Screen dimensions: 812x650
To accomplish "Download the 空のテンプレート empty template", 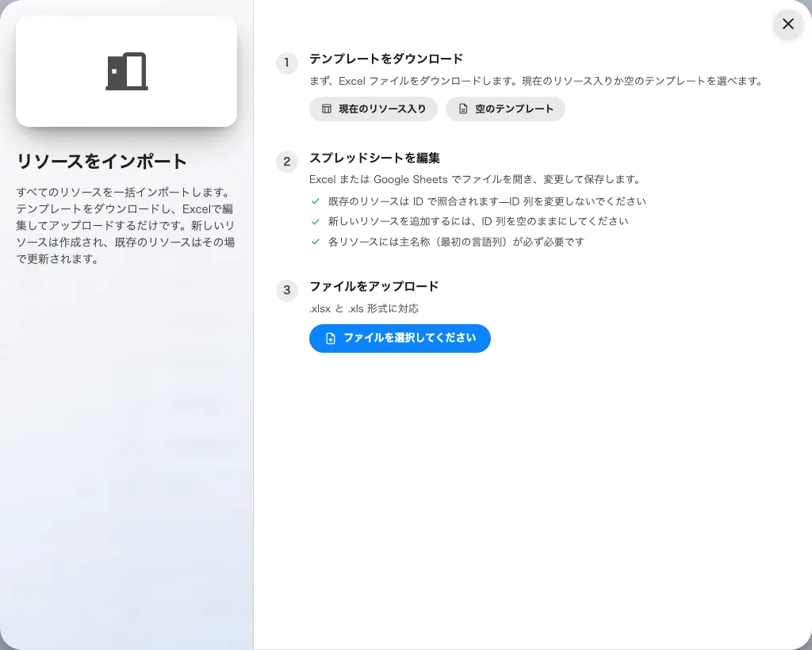I will point(505,109).
